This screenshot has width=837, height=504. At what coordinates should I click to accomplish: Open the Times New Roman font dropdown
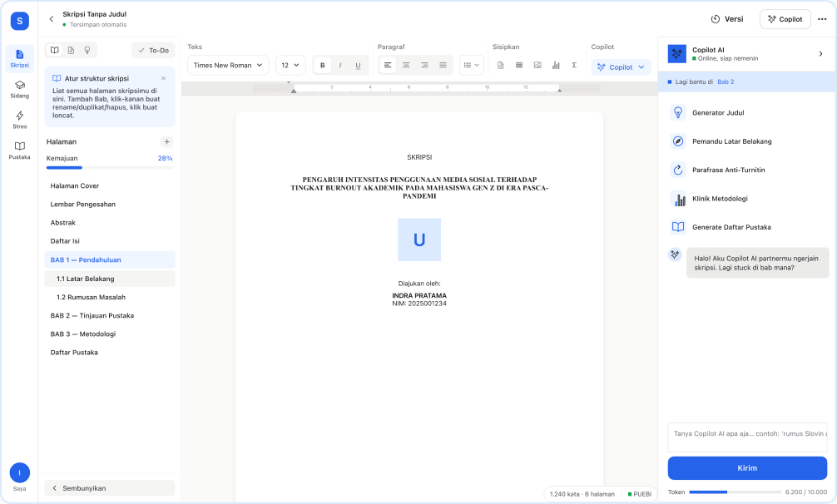coord(228,65)
